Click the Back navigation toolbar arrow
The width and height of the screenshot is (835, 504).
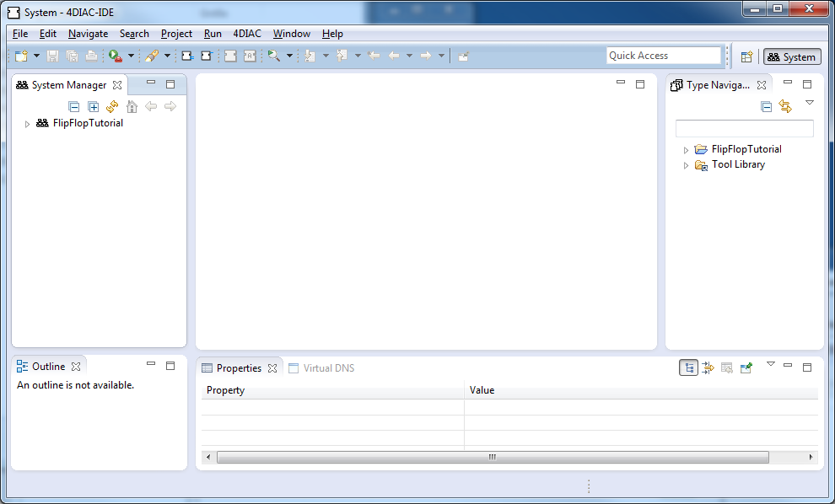[394, 56]
